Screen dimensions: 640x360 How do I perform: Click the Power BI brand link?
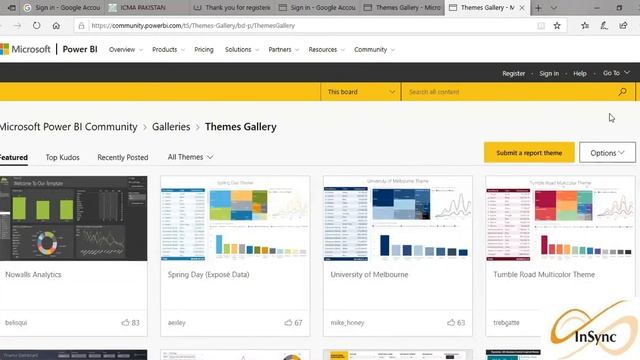tap(80, 49)
